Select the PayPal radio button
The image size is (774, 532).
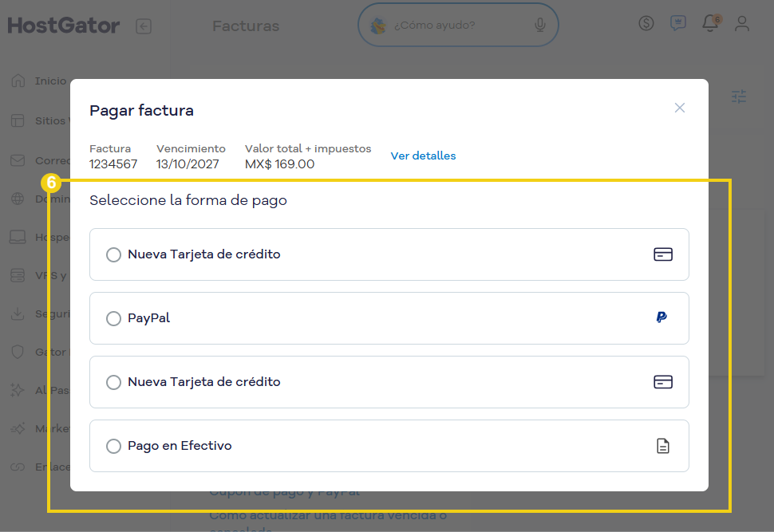coord(113,318)
